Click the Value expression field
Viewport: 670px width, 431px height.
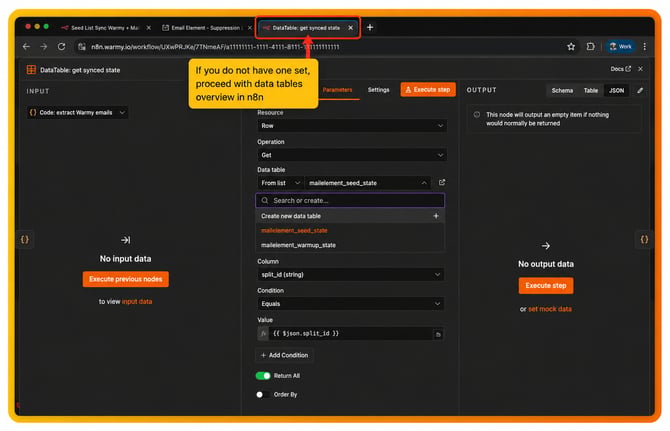click(x=350, y=334)
